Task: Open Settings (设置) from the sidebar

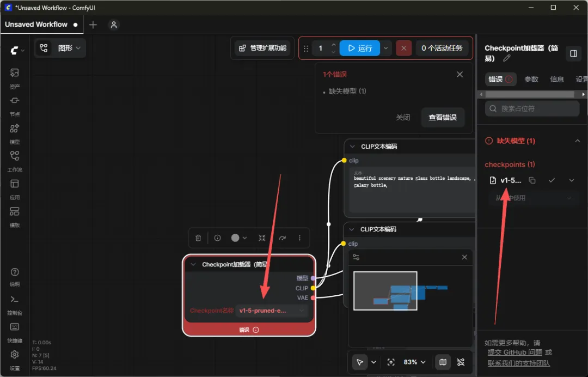Action: click(x=15, y=360)
